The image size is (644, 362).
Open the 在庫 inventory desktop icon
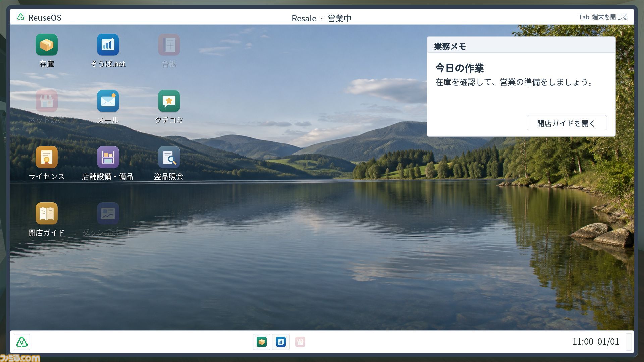47,45
